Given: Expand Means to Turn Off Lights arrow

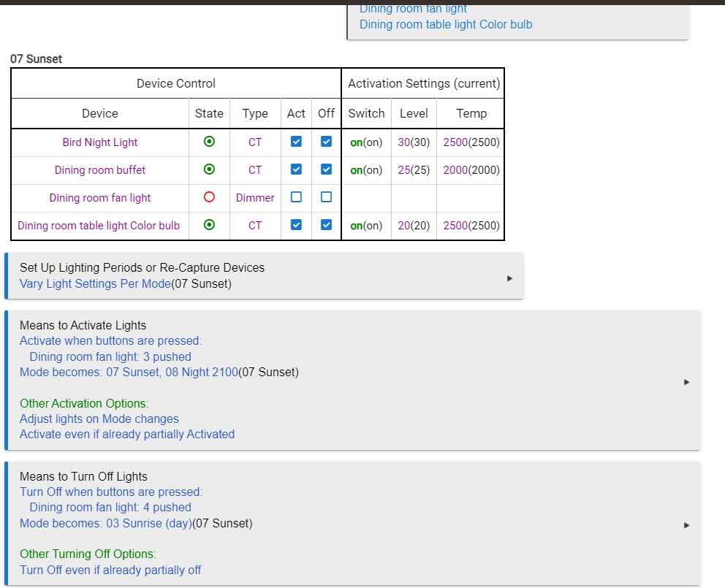Looking at the screenshot, I should point(686,525).
